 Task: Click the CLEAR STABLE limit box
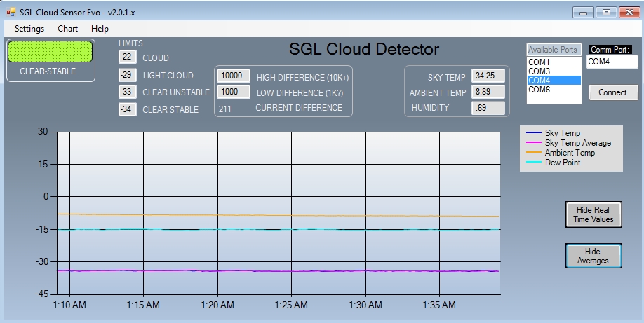click(127, 109)
